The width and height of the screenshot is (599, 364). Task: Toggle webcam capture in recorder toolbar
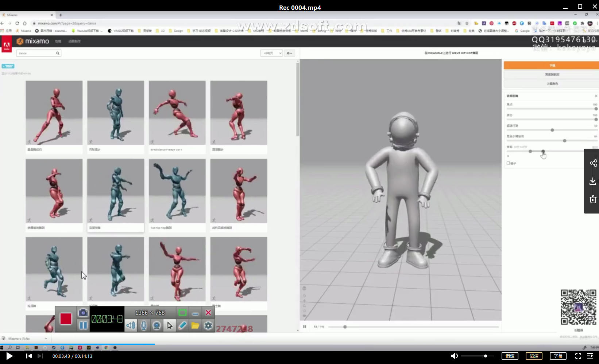(156, 325)
